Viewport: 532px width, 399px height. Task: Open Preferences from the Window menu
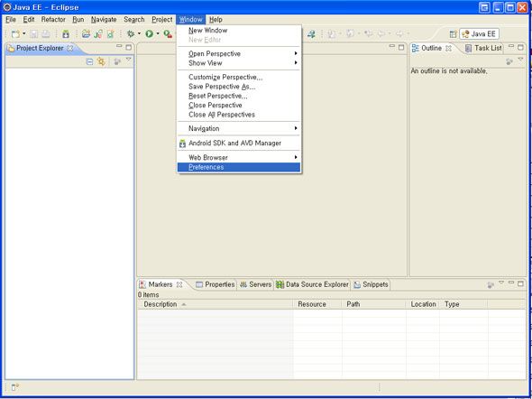[x=239, y=167]
